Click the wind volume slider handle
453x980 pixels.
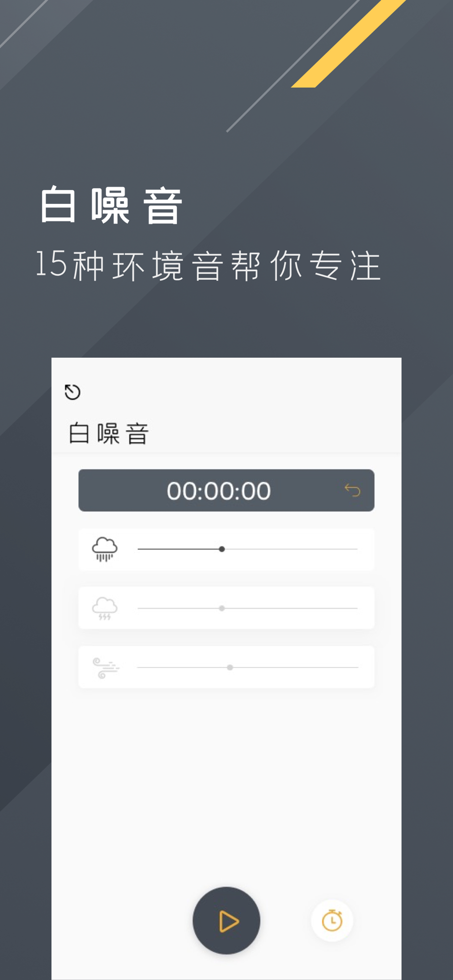click(x=230, y=667)
